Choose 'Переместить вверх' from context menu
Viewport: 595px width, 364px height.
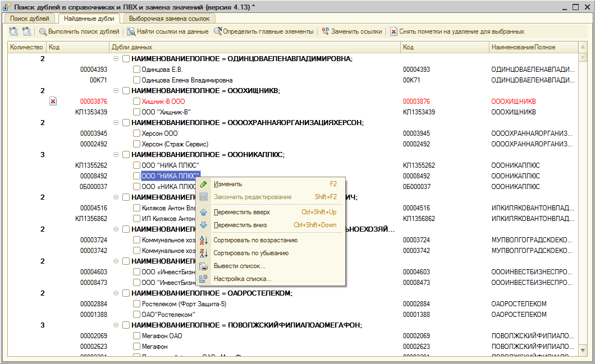click(270, 212)
